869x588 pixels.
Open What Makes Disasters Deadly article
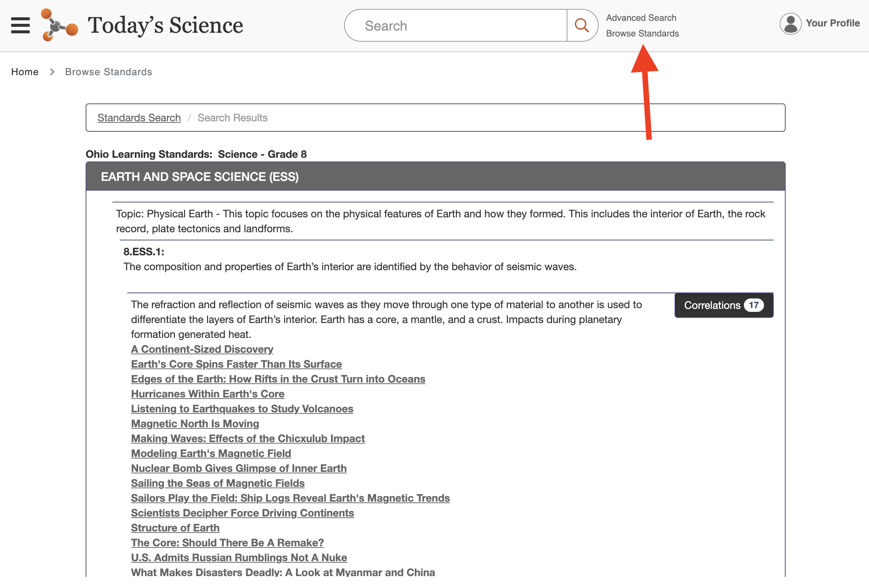[283, 573]
